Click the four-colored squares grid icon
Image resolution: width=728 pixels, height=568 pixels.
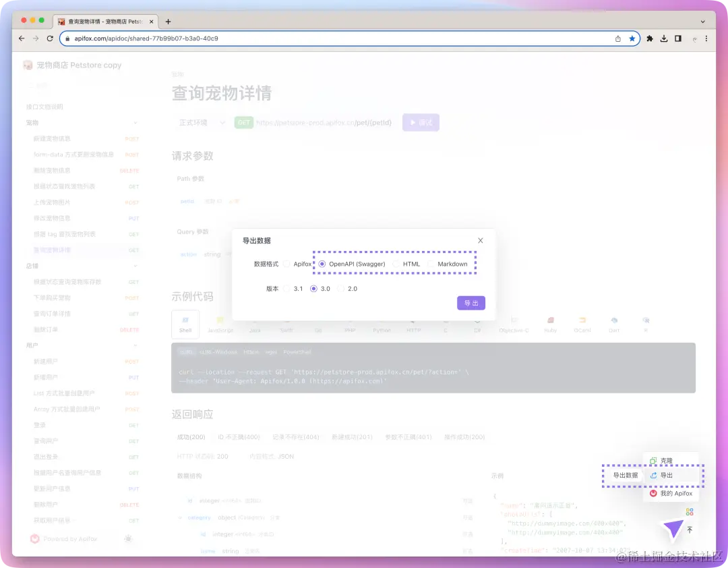[690, 512]
